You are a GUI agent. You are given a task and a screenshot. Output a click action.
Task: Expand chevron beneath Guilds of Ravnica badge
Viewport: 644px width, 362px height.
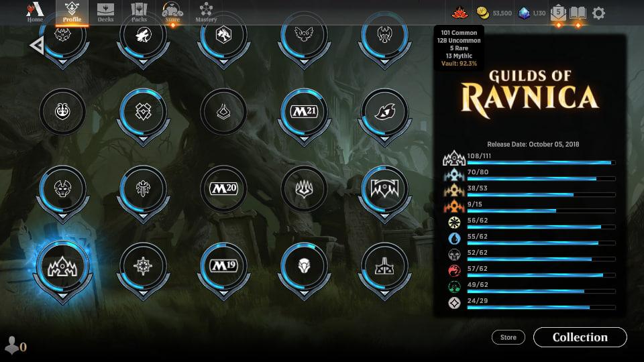[x=62, y=296]
